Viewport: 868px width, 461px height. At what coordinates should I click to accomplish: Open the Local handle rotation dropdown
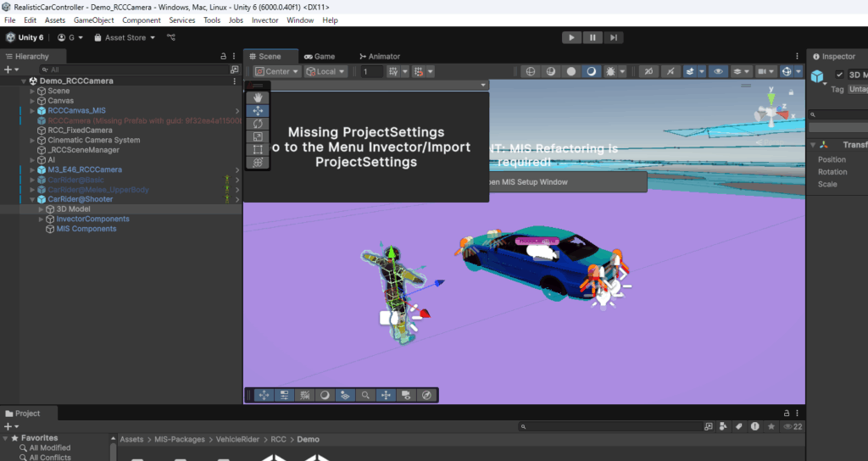pos(326,72)
